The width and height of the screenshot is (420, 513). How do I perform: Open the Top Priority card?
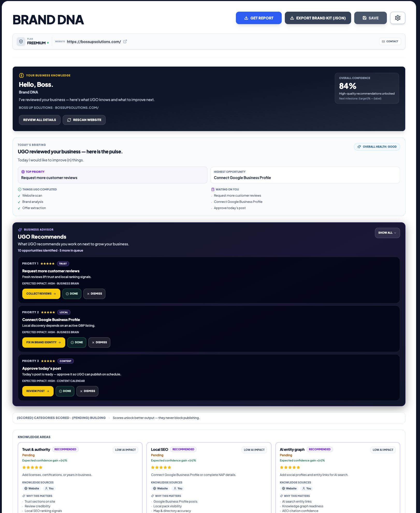[113, 175]
